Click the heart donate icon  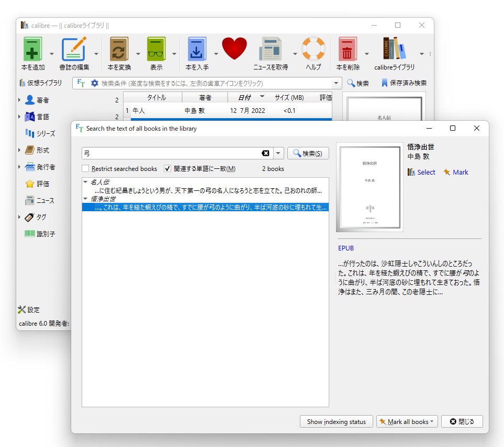click(x=234, y=49)
